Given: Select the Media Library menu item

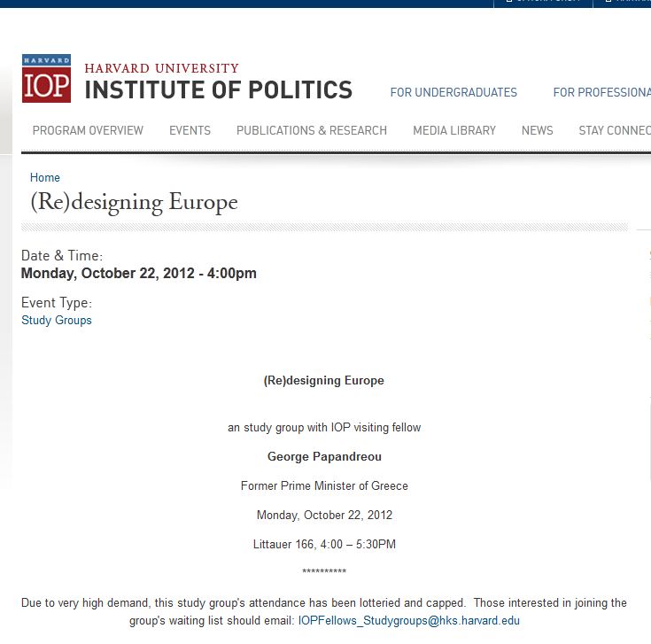Looking at the screenshot, I should (x=453, y=130).
